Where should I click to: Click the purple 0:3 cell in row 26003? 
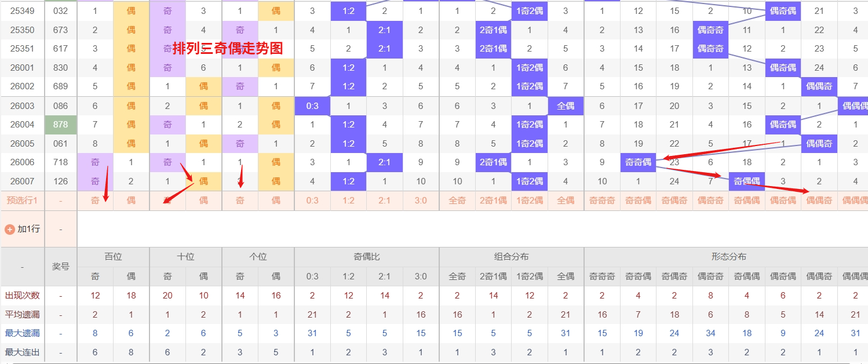tap(312, 106)
